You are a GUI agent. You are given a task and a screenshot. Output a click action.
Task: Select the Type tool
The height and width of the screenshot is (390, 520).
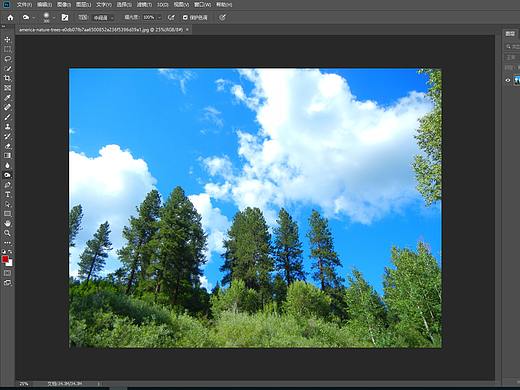click(x=7, y=194)
